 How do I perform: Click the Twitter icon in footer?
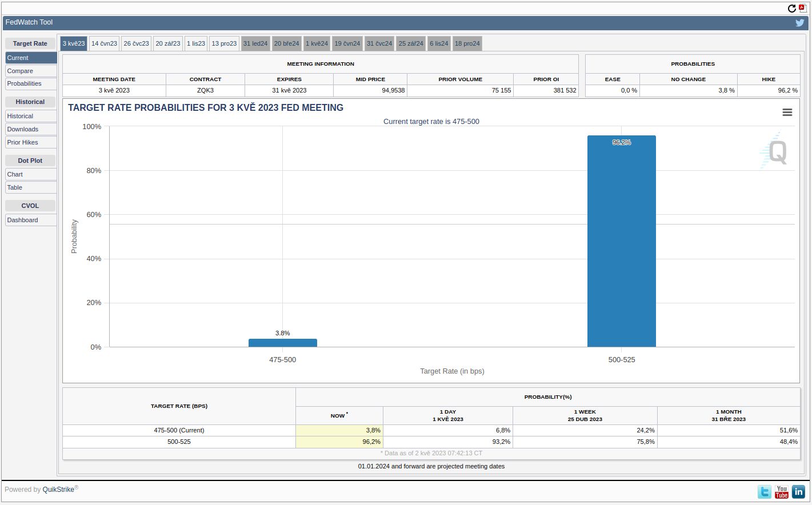point(765,491)
